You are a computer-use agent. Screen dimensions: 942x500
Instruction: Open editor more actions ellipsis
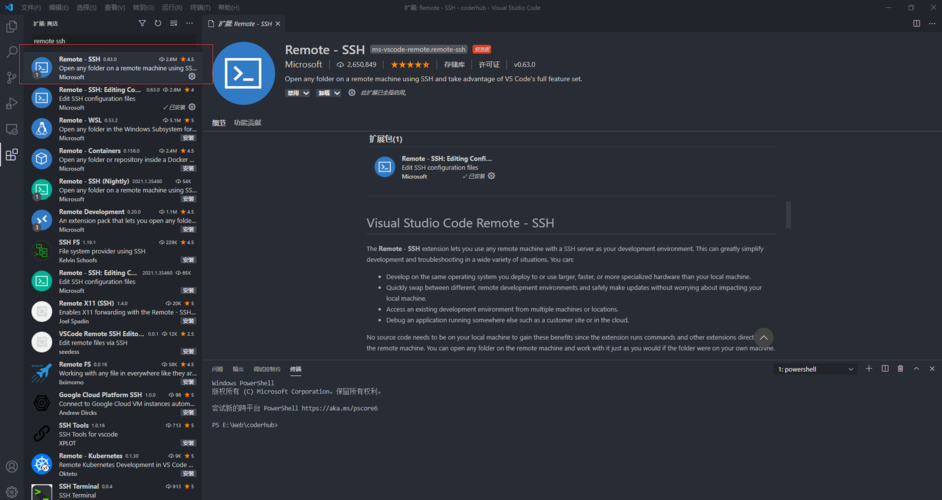coord(932,23)
